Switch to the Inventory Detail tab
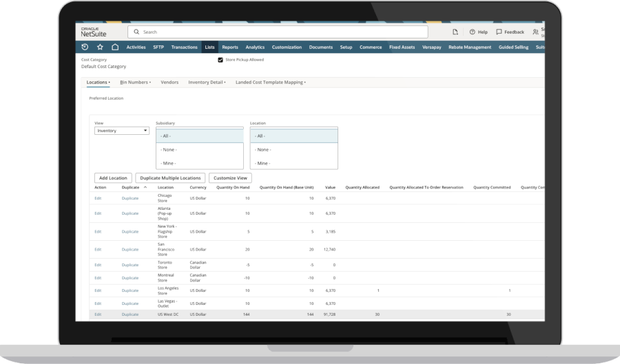The height and width of the screenshot is (364, 620). [207, 82]
